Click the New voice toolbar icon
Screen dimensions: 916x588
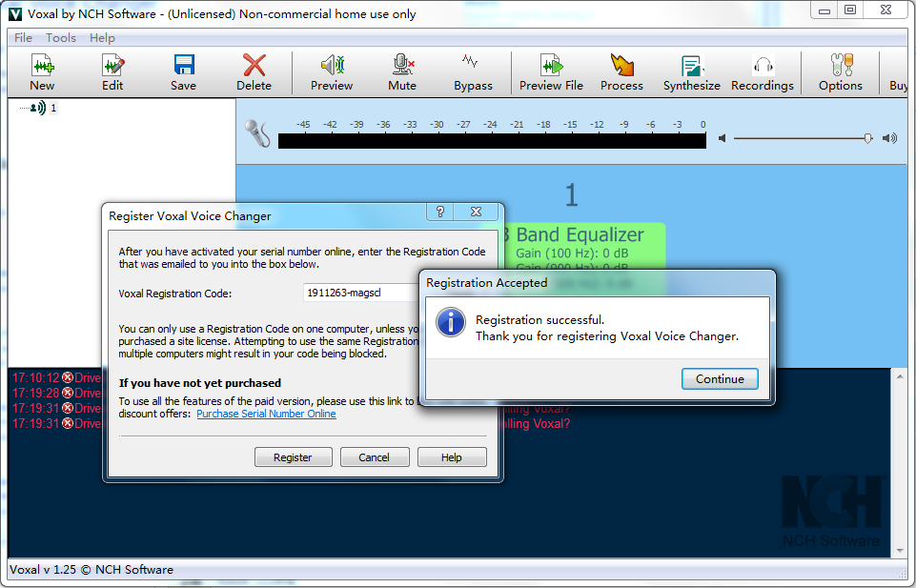(42, 72)
